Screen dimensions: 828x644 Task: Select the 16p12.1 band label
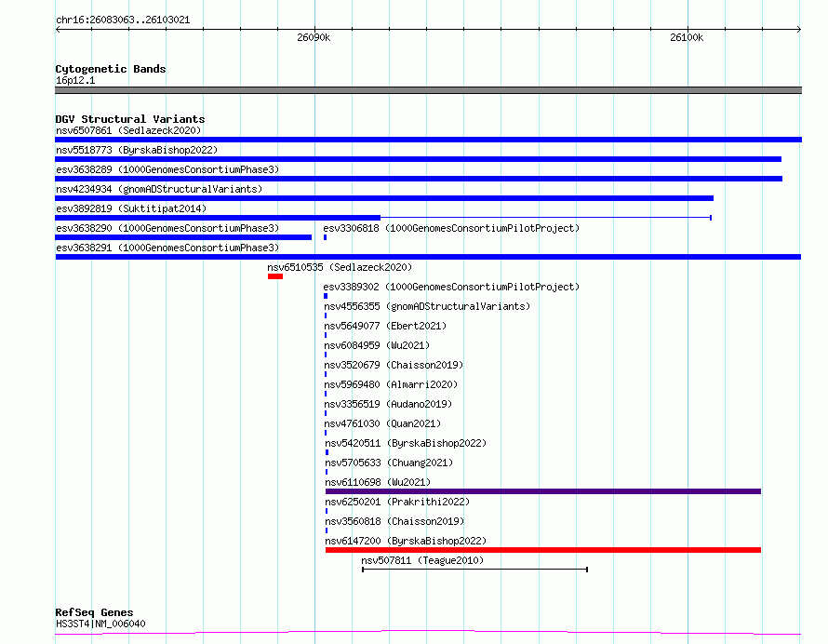pos(75,80)
